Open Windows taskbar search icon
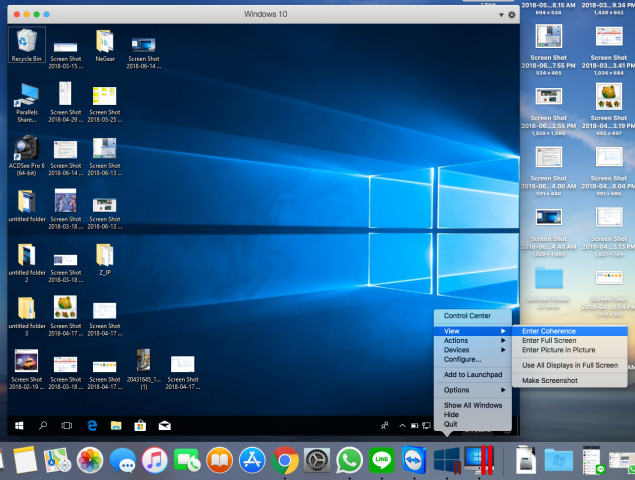635x480 pixels. [x=43, y=425]
